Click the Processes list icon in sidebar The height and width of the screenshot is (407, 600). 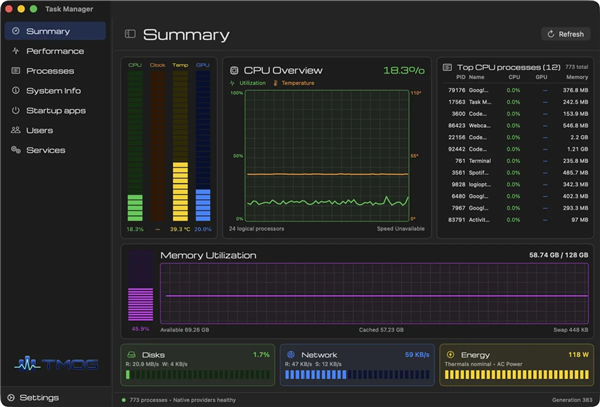(x=16, y=71)
